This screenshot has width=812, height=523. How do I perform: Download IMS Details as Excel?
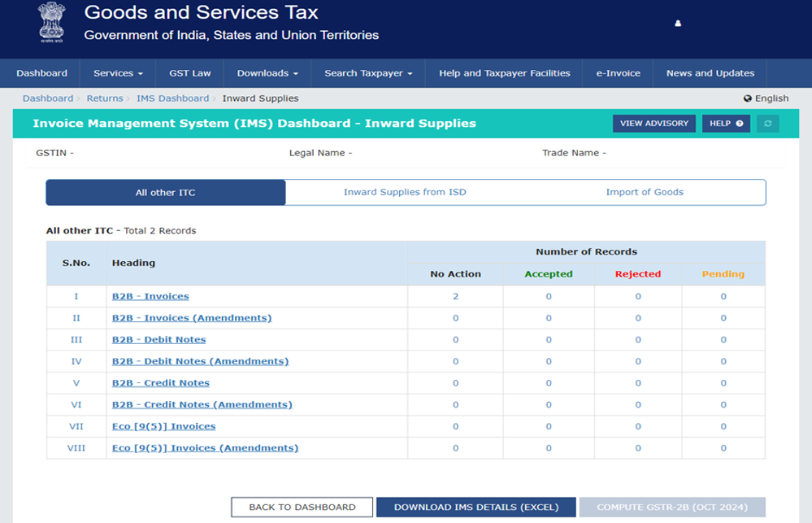pos(476,508)
